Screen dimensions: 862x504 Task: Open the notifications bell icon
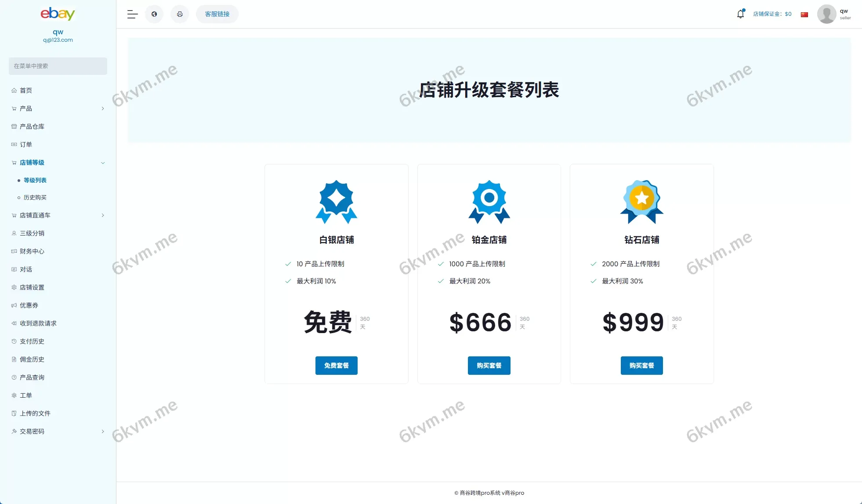click(740, 14)
